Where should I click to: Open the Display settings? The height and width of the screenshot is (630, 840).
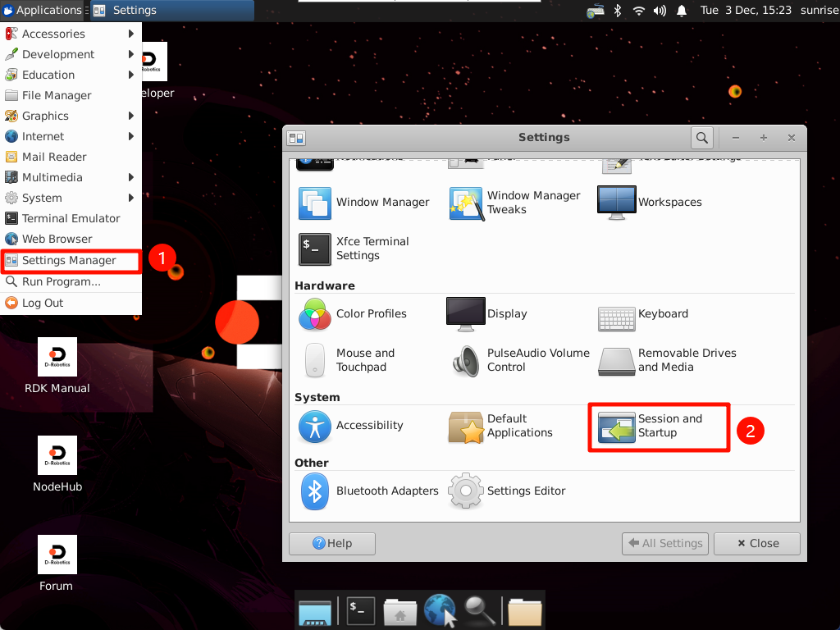click(487, 314)
